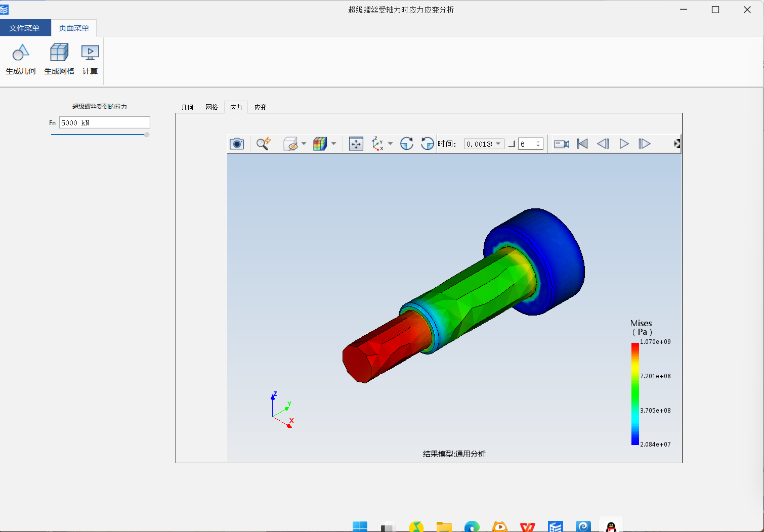The height and width of the screenshot is (532, 764).
Task: Open the Windows Start menu
Action: (360, 526)
